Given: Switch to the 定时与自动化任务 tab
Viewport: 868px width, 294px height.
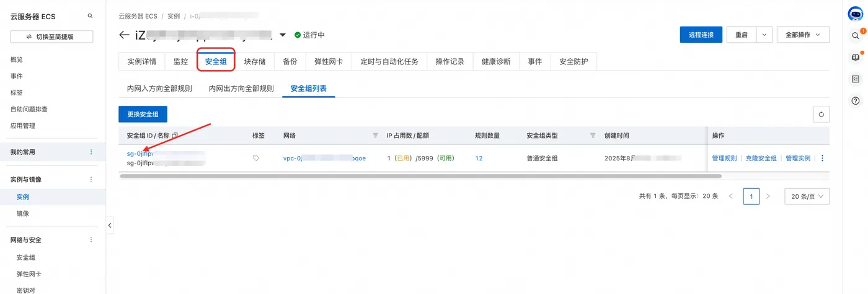Looking at the screenshot, I should pos(389,62).
